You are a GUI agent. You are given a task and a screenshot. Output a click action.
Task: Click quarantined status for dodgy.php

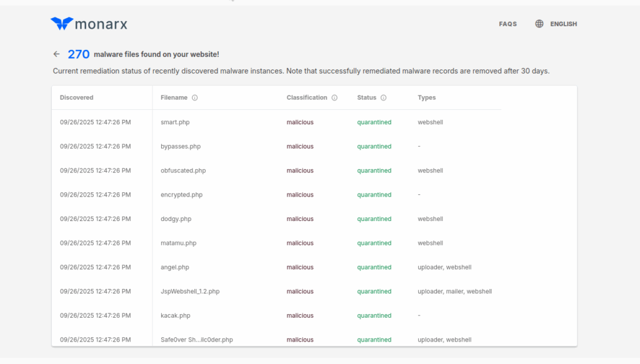374,219
